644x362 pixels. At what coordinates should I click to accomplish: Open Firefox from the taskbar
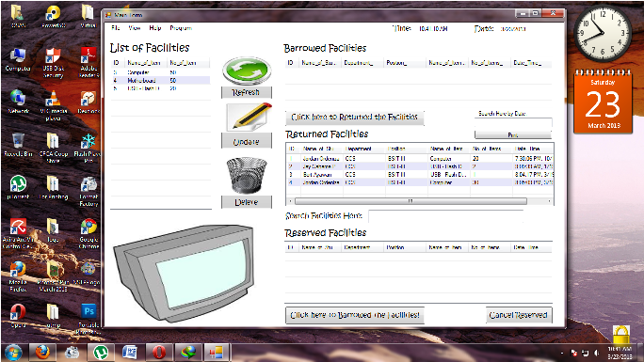(42, 353)
